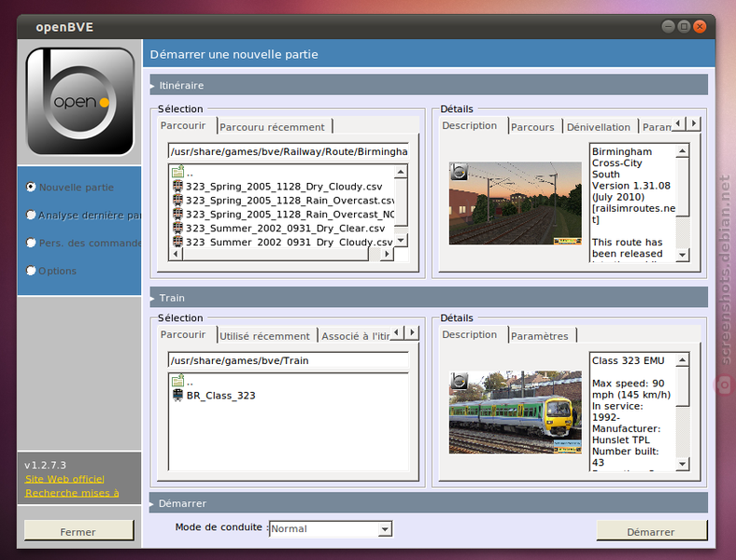Click the Birmingham route preview thumbnail
The height and width of the screenshot is (560, 736).
point(515,203)
